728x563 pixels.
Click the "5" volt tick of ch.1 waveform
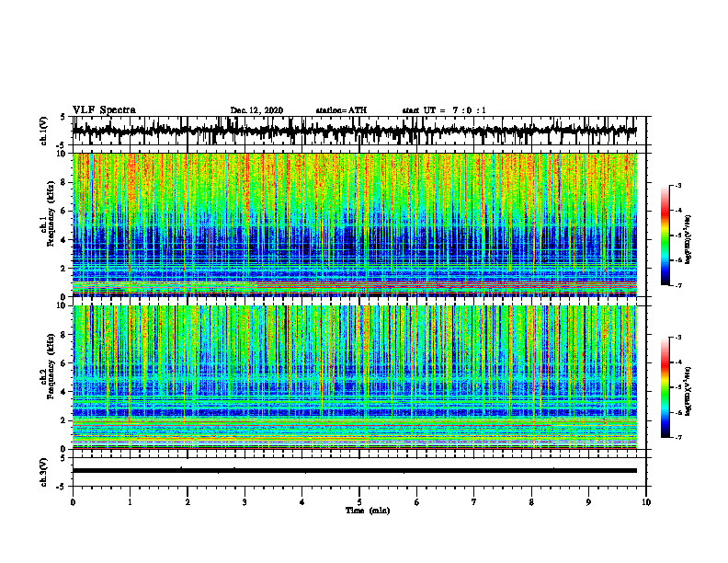(63, 118)
